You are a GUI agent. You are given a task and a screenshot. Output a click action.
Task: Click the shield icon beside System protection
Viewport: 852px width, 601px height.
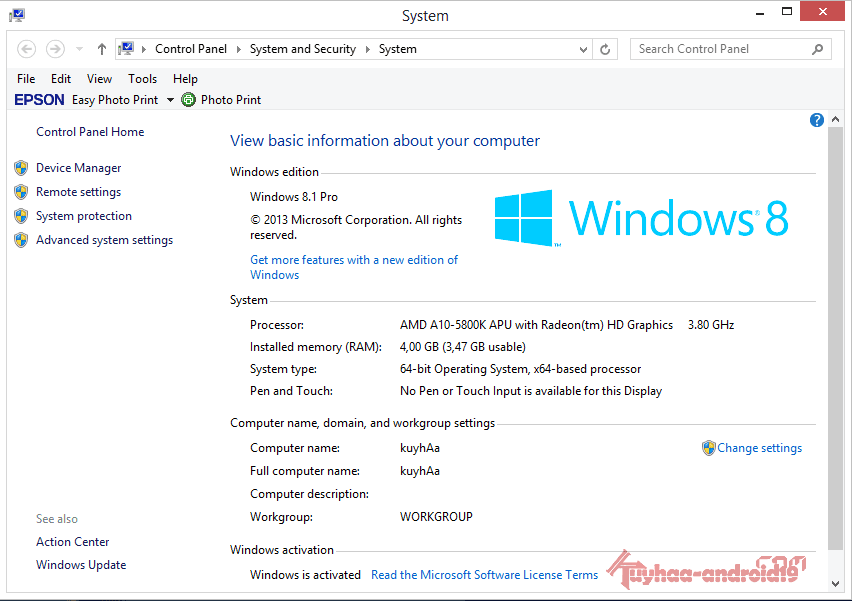21,216
